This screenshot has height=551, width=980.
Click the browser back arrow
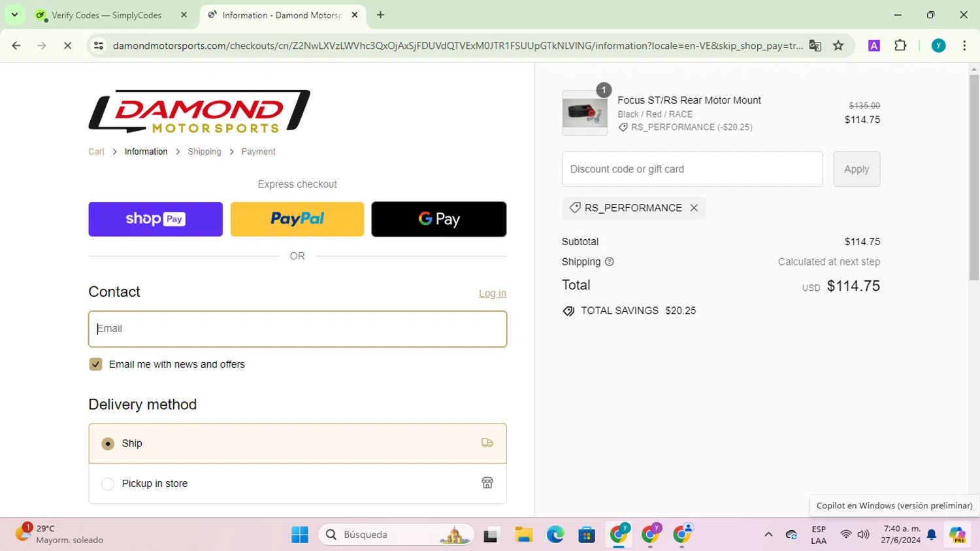16,46
